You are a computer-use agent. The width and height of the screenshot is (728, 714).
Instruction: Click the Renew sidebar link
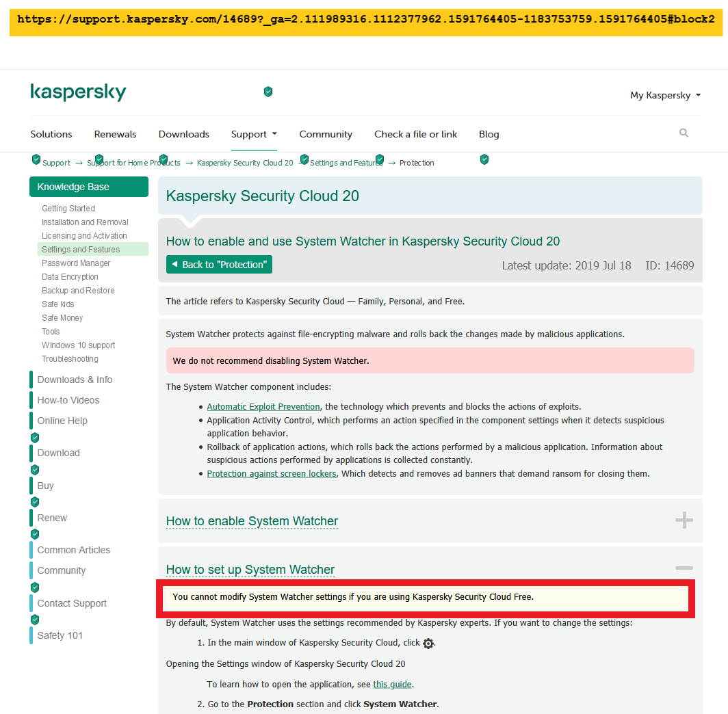[x=52, y=518]
